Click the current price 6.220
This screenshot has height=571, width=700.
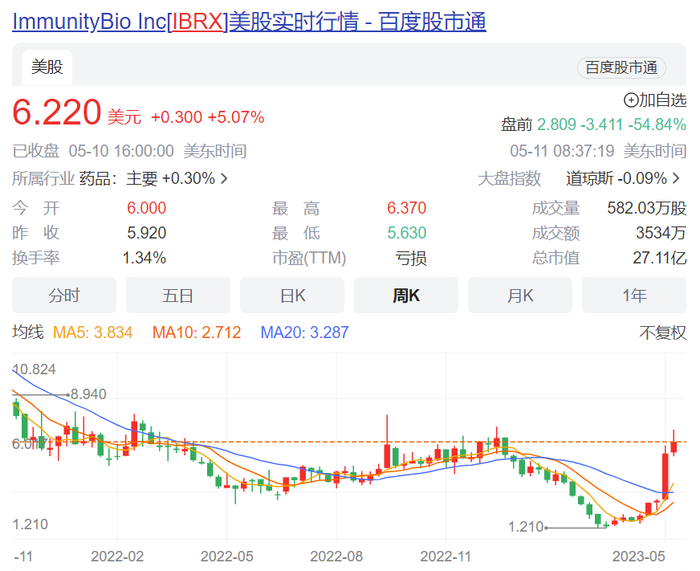57,112
